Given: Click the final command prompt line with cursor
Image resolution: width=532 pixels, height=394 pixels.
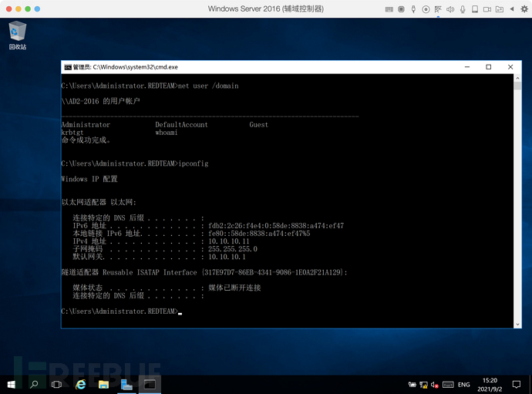Looking at the screenshot, I should click(x=122, y=311).
